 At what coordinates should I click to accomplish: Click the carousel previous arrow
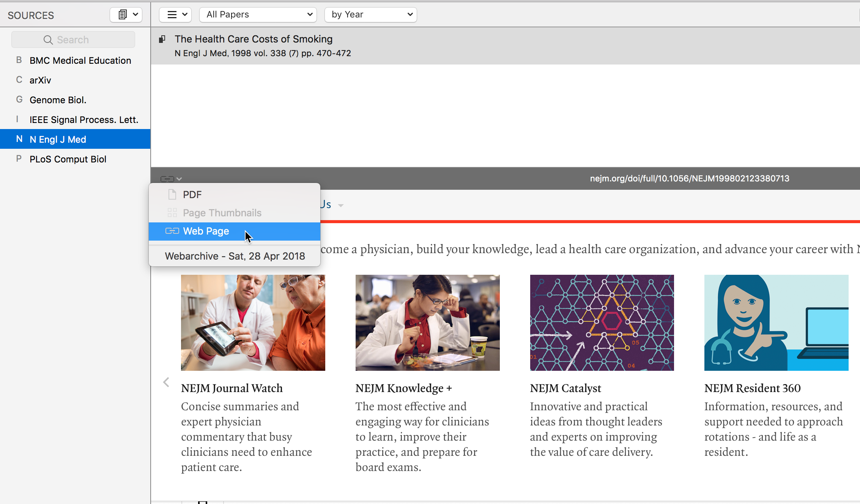tap(166, 382)
